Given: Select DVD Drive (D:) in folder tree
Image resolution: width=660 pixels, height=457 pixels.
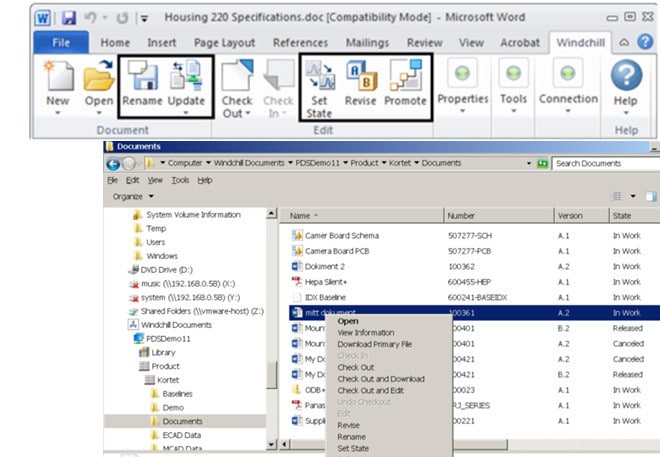Looking at the screenshot, I should (x=166, y=270).
